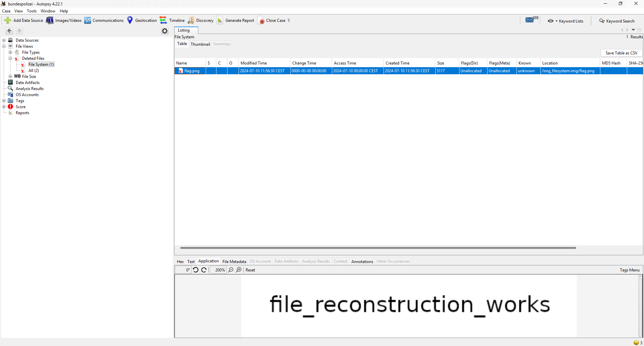The image size is (644, 346).
Task: Open the Keyword Lists dropdown
Action: [x=566, y=21]
